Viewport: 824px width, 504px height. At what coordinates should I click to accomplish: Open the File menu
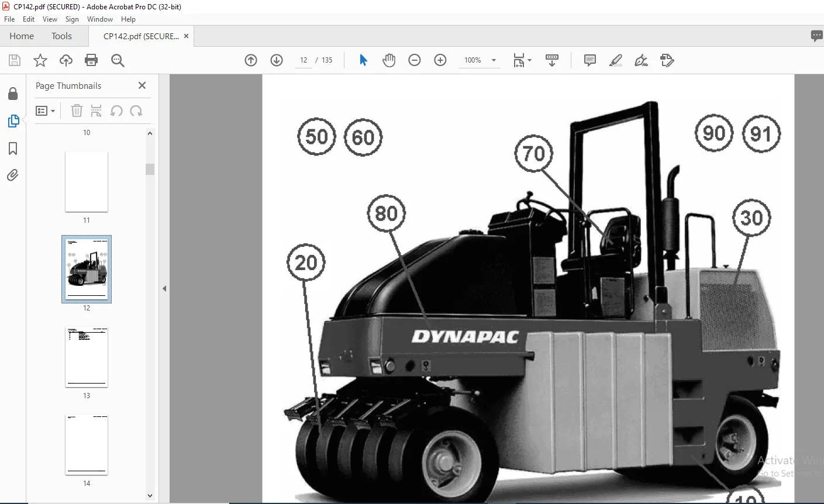9,19
